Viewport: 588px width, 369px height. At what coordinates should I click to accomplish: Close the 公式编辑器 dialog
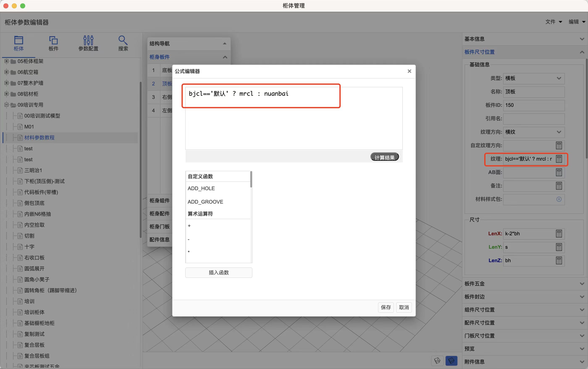(409, 71)
